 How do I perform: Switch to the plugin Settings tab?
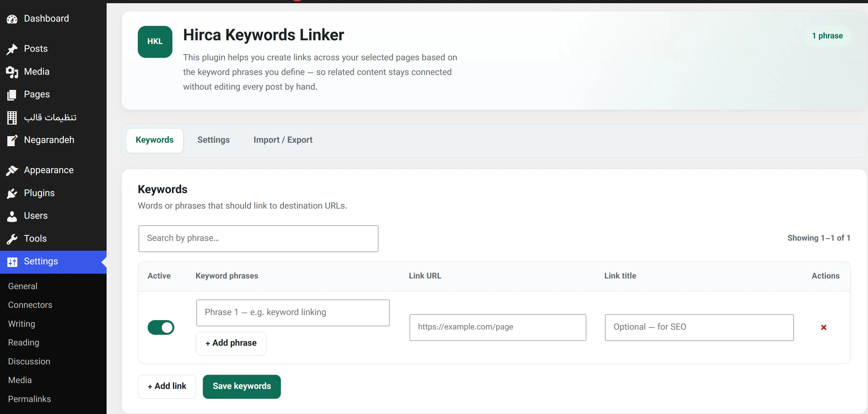[213, 140]
